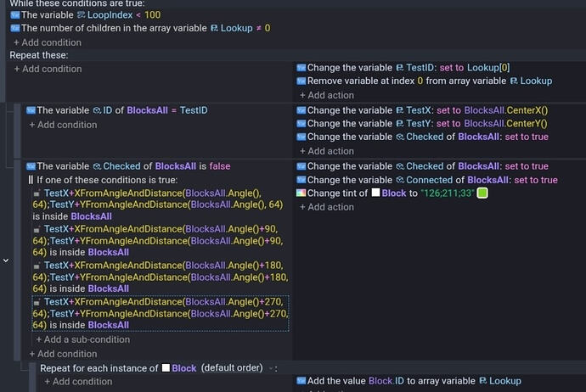Click variable icon before Lookup in Add the value action
The height and width of the screenshot is (392, 586).
[483, 381]
